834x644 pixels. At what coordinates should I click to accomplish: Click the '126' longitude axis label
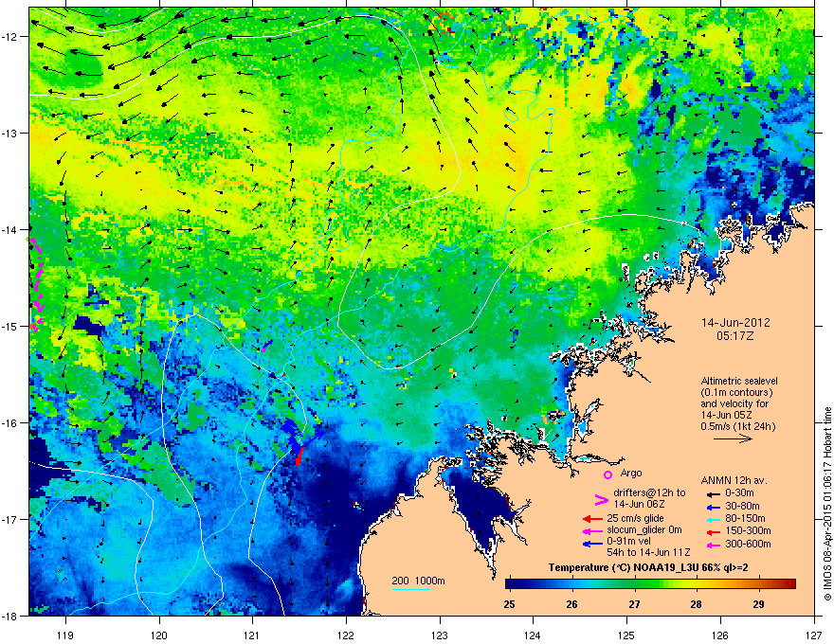720,635
